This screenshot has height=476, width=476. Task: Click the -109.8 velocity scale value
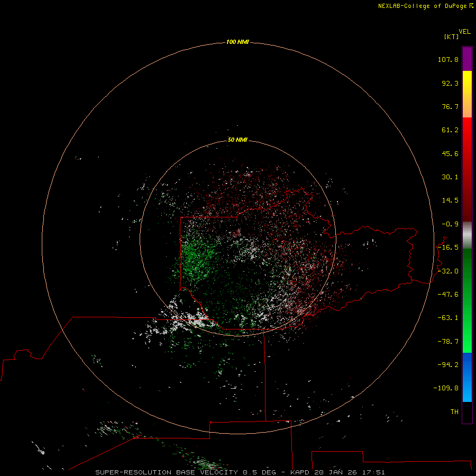(x=446, y=388)
